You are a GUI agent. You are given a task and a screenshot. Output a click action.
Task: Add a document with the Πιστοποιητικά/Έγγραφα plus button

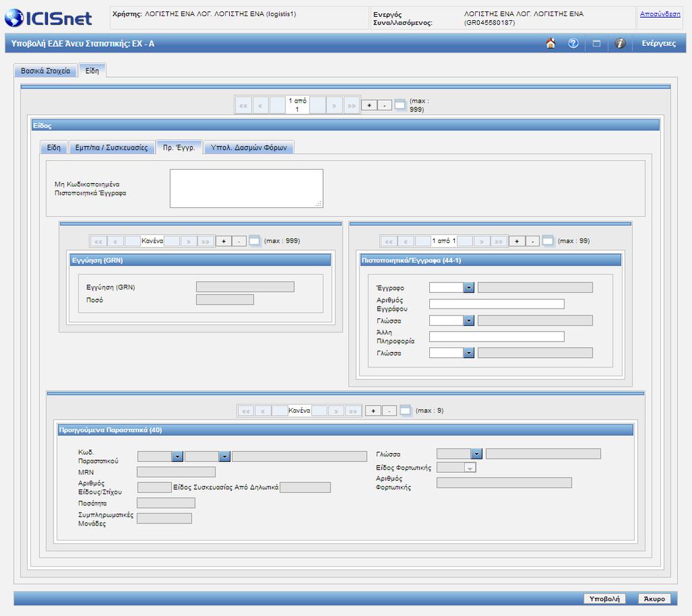tap(517, 241)
